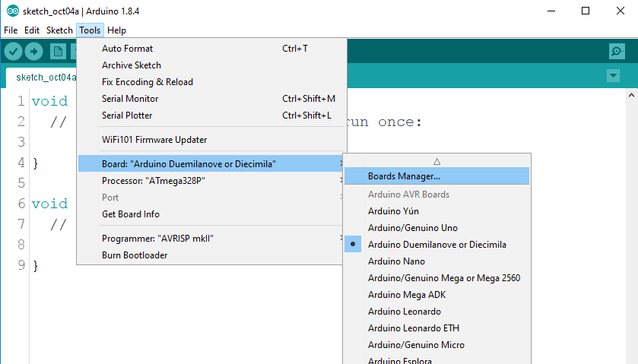Click the Verify checkmark toolbar icon
The image size is (638, 364).
14,51
